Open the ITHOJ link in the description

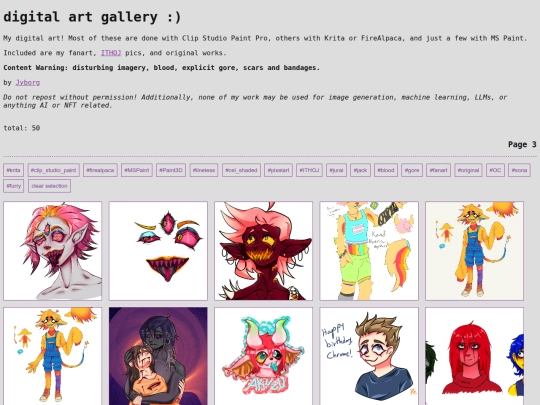coord(111,53)
